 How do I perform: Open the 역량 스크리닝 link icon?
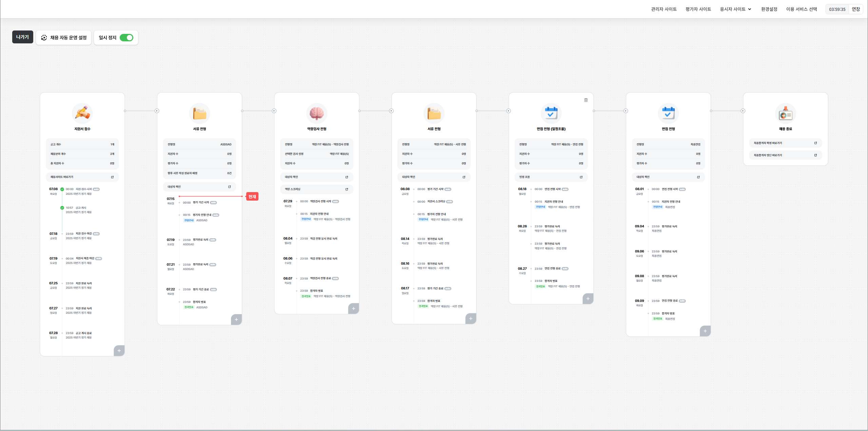(347, 189)
